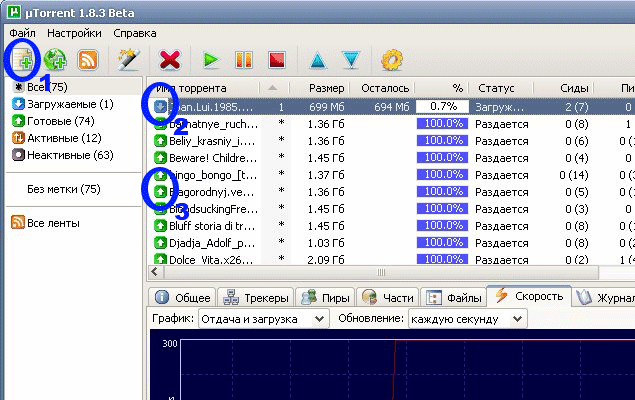
Task: Click seeds 0 (14) cell
Action: pos(573,175)
